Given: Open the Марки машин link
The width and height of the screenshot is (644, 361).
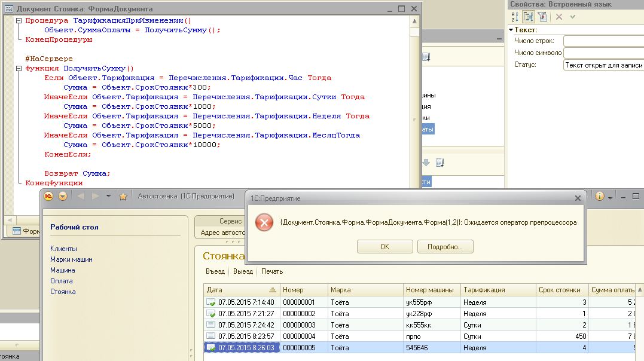Looking at the screenshot, I should pyautogui.click(x=72, y=259).
